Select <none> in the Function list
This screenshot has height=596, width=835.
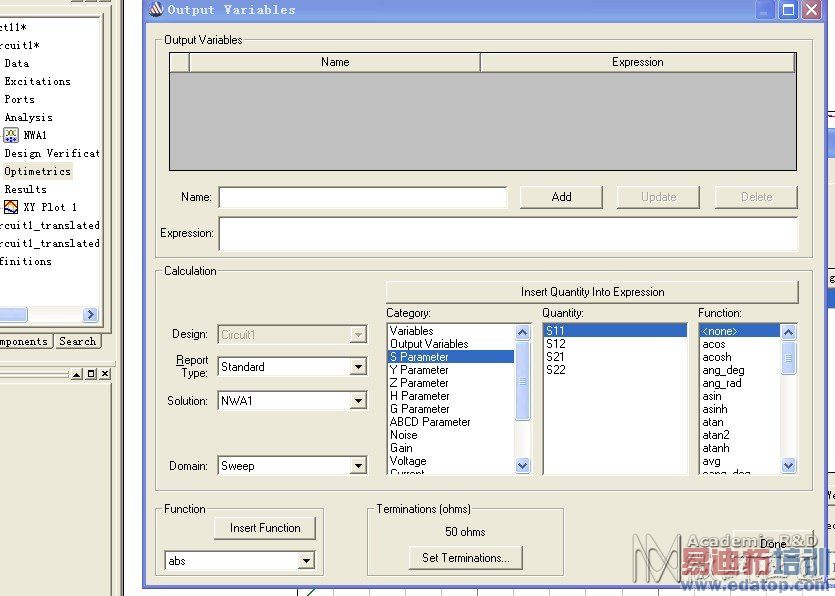point(739,331)
